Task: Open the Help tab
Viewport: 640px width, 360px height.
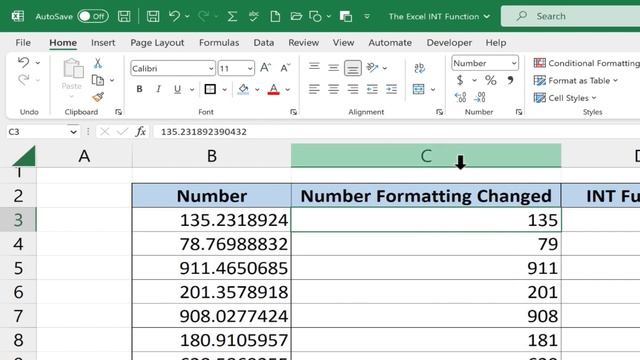Action: coord(496,42)
